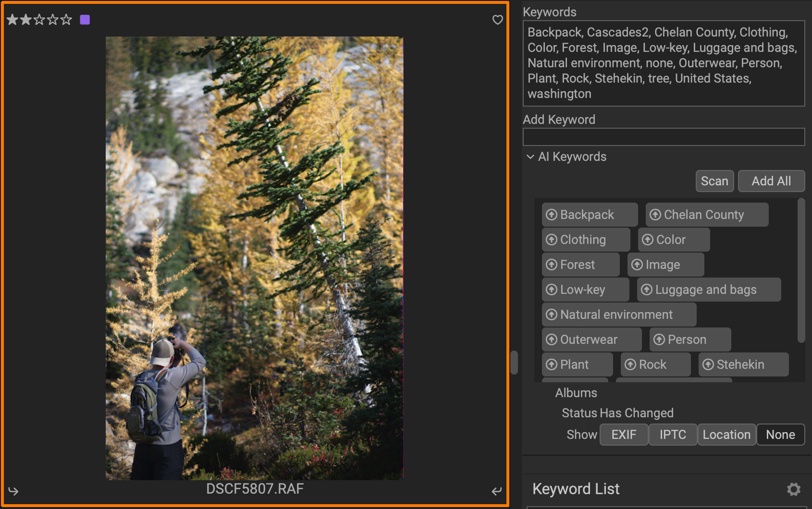
Task: Click the panel divider handle beside the photo
Action: pyautogui.click(x=514, y=363)
